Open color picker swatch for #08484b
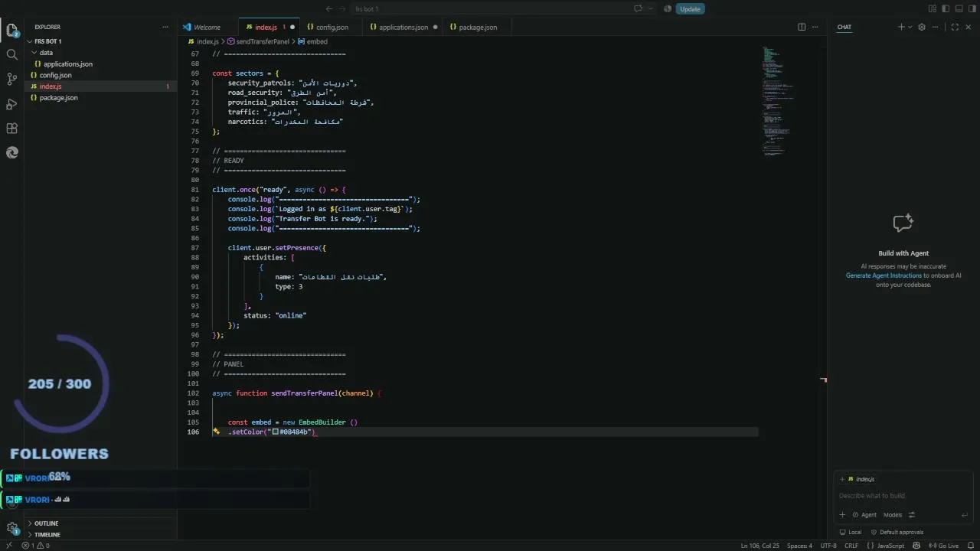This screenshot has width=980, height=551. click(x=275, y=432)
